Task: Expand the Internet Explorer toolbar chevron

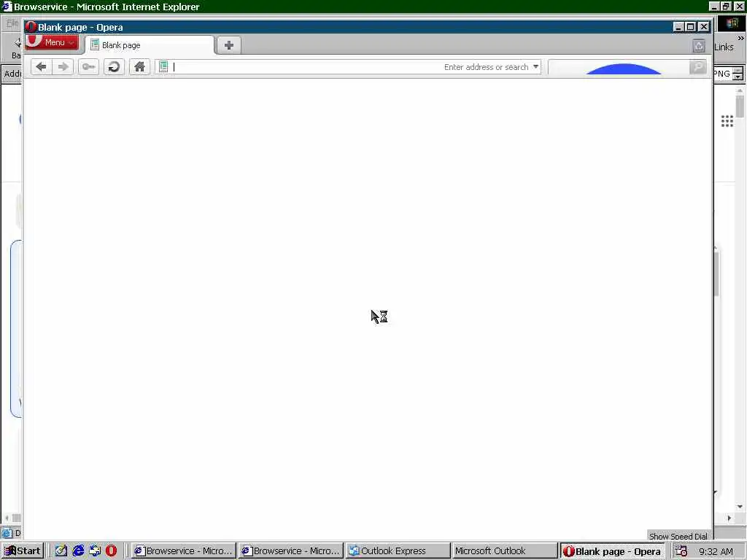Action: [x=741, y=38]
